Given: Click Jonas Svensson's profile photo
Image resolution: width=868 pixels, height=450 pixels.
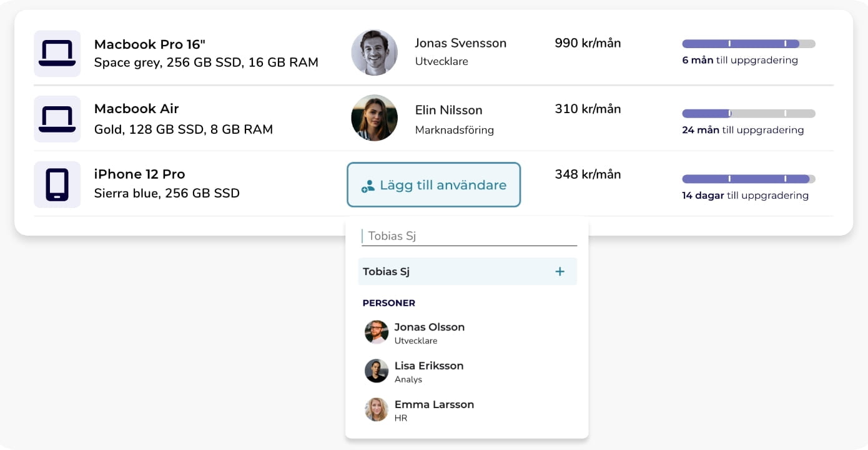Looking at the screenshot, I should (374, 52).
